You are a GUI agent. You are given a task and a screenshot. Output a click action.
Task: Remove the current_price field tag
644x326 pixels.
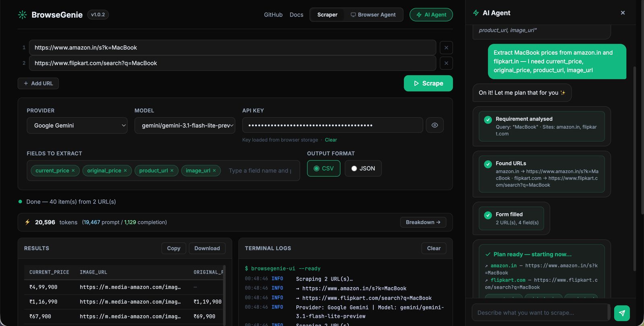coord(73,171)
